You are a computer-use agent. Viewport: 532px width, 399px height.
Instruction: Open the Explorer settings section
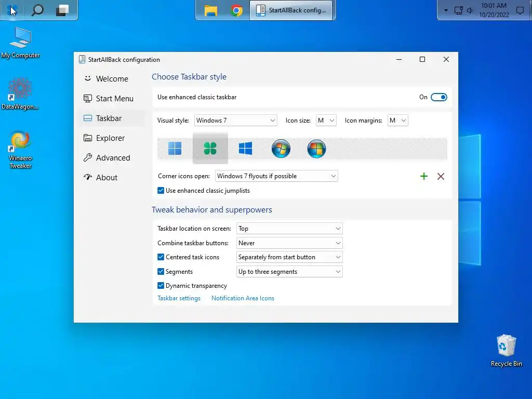point(112,138)
